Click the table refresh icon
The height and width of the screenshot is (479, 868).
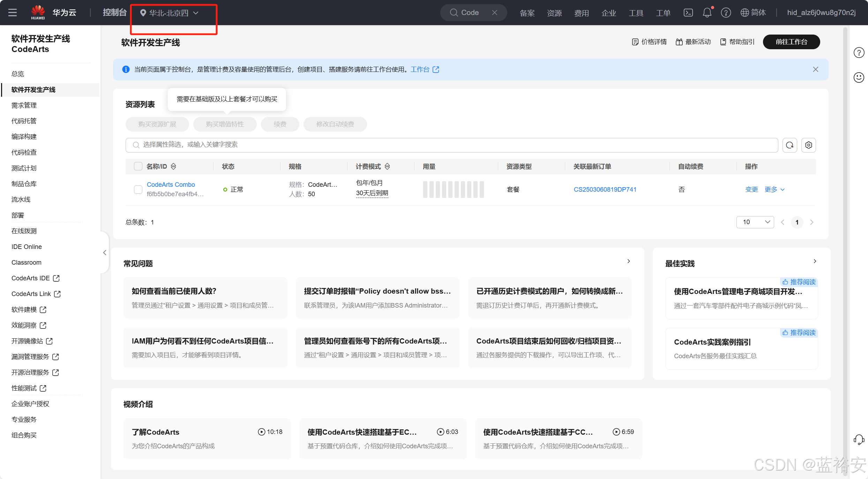point(790,145)
